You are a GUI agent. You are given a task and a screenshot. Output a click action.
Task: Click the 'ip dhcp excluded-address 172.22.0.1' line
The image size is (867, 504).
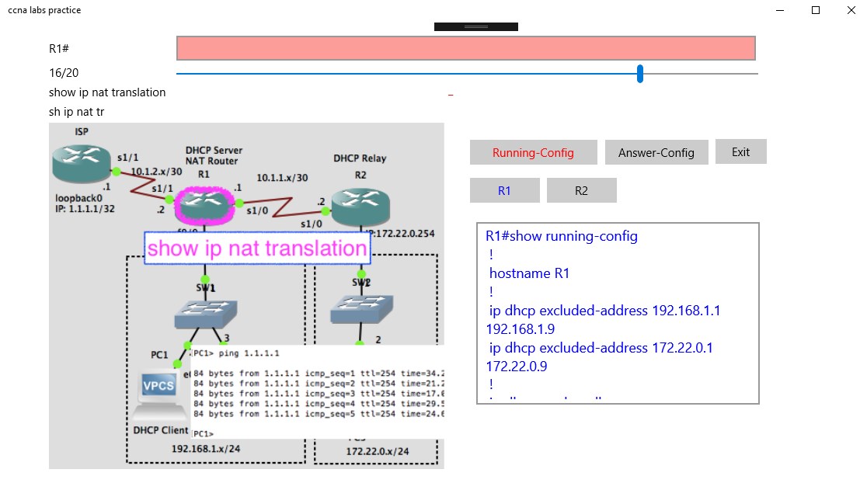click(x=601, y=348)
